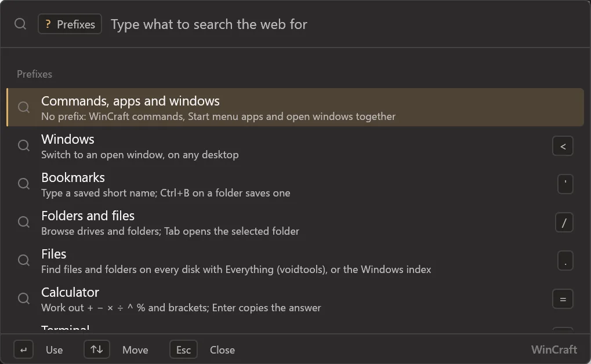The image size is (591, 364).
Task: Click the up-down arrows Move key hint
Action: point(97,350)
